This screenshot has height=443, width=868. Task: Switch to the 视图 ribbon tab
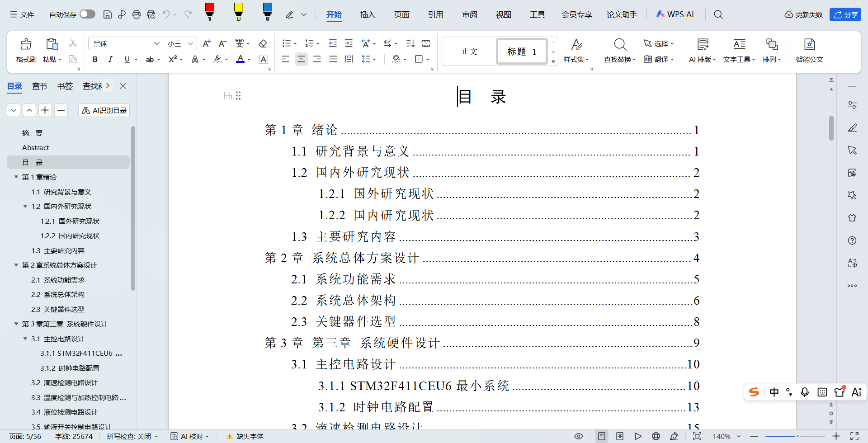point(503,14)
